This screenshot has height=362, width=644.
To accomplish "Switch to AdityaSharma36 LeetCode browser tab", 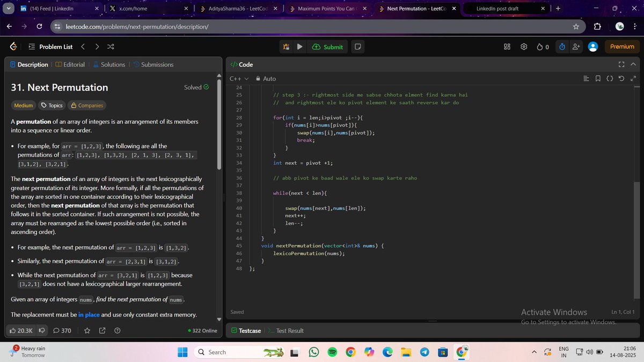I will pyautogui.click(x=238, y=9).
